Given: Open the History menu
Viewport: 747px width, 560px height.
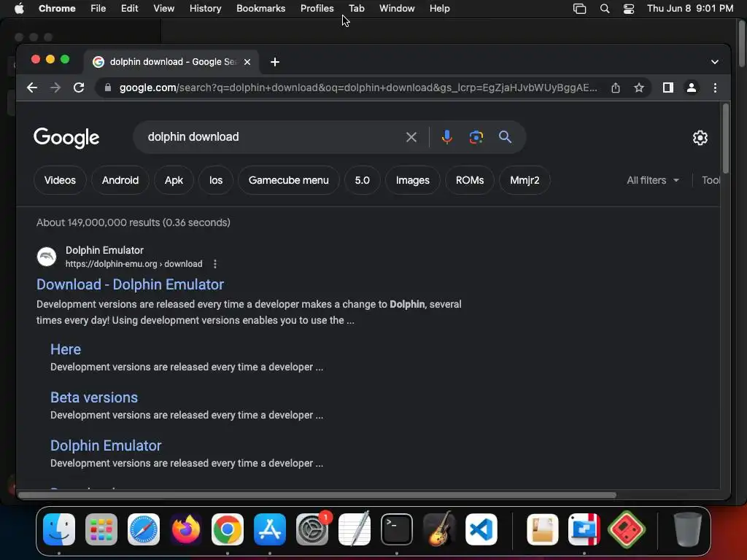Looking at the screenshot, I should [205, 9].
